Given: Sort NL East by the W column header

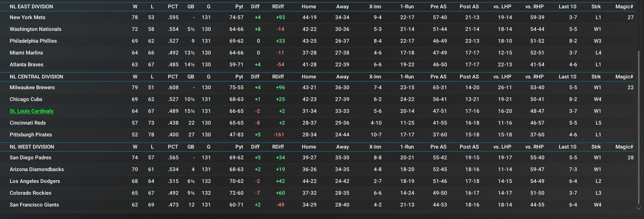Looking at the screenshot, I should [135, 7].
